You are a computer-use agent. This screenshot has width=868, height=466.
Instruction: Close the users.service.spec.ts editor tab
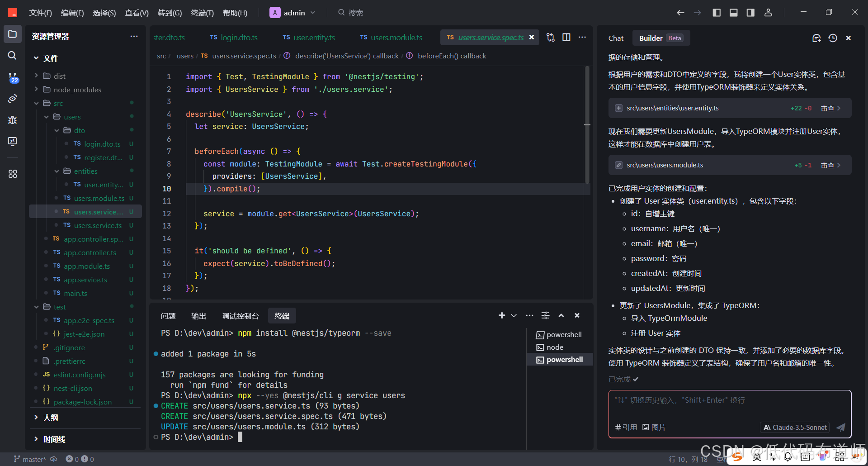532,37
